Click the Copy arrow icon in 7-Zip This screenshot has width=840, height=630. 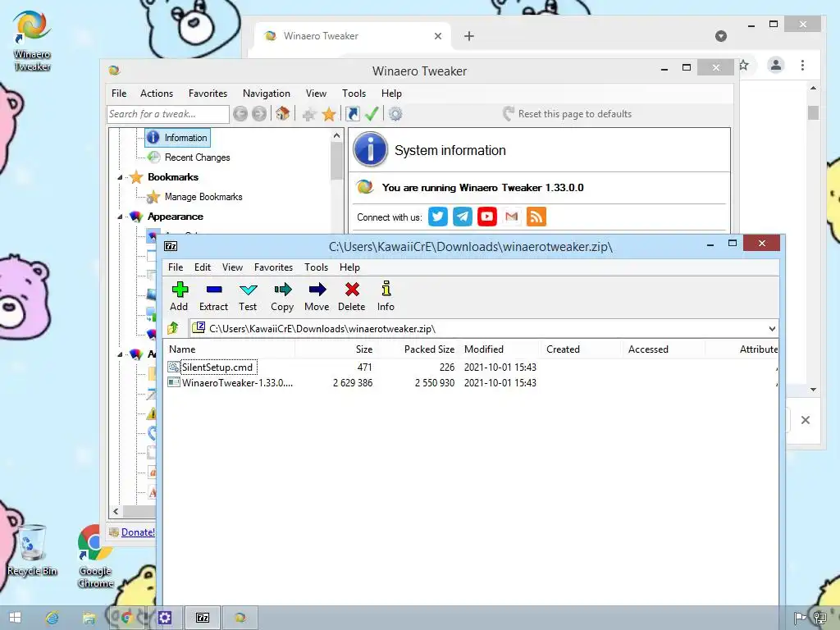coord(282,290)
